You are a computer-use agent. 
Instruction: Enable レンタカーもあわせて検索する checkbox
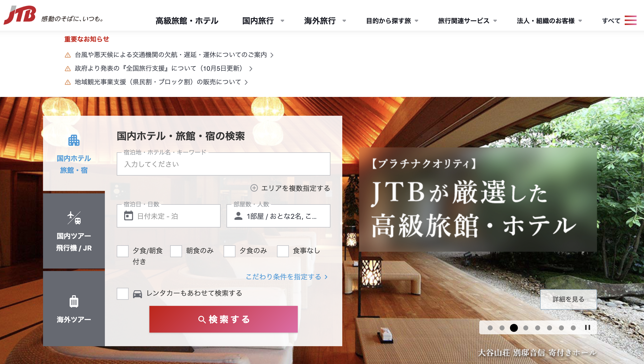(122, 294)
